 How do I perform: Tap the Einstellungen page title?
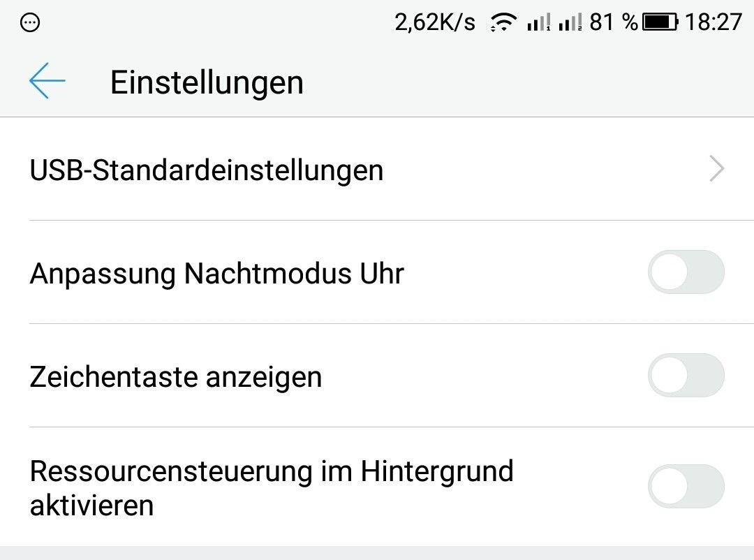coord(207,82)
